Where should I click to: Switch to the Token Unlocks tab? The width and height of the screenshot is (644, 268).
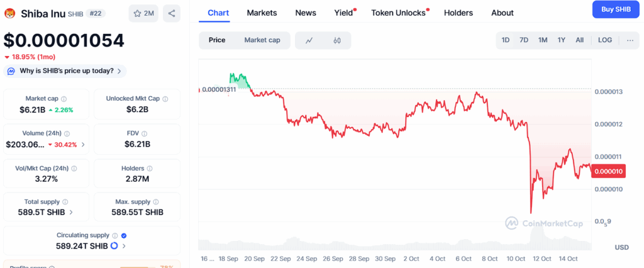click(398, 13)
